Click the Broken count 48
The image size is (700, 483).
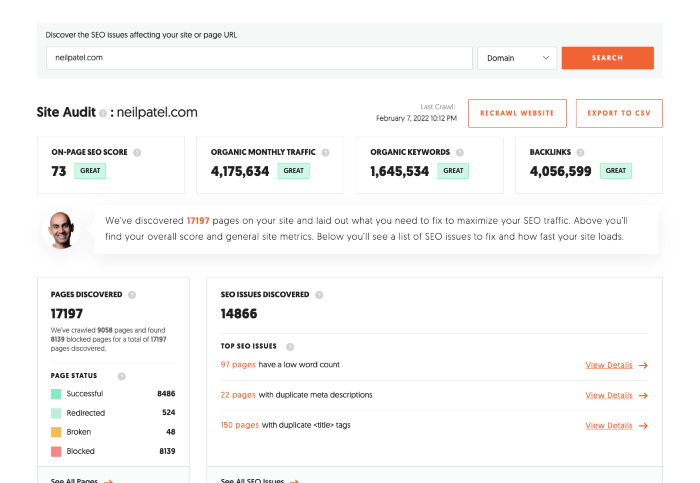click(171, 432)
